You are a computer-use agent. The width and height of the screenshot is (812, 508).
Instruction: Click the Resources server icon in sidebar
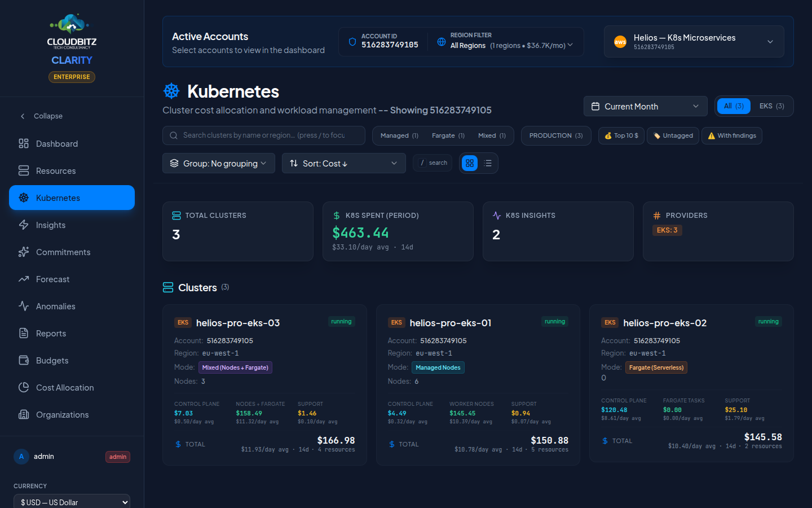(24, 170)
